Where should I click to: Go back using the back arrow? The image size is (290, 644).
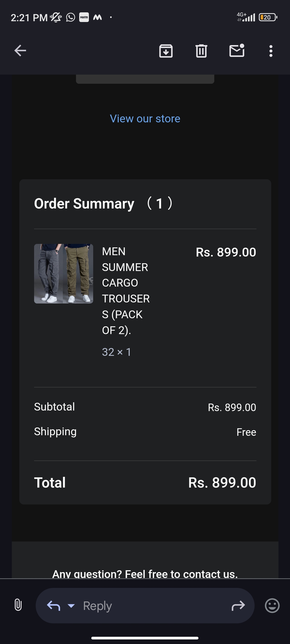pos(20,50)
